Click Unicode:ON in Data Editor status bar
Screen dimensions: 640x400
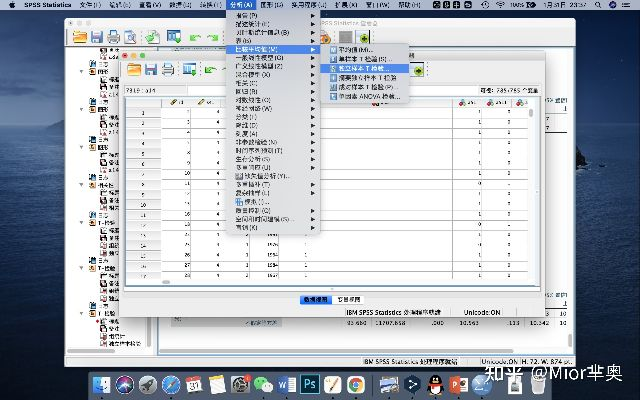[x=482, y=312]
